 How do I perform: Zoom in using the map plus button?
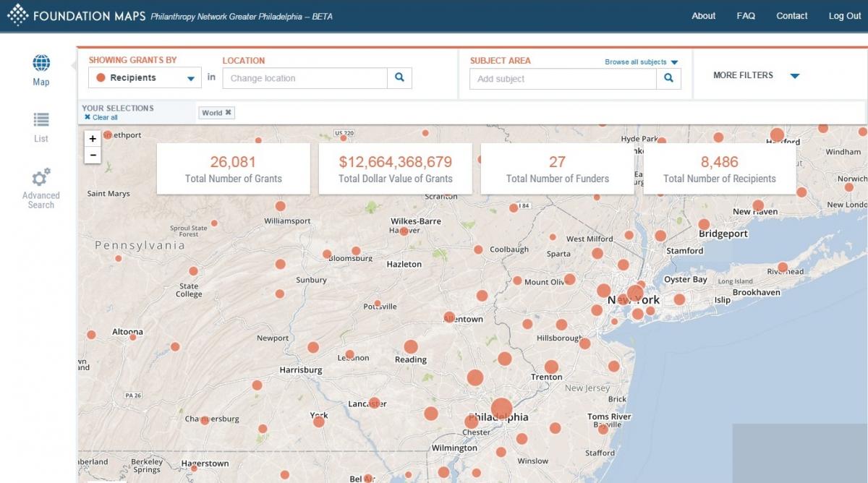click(x=92, y=137)
